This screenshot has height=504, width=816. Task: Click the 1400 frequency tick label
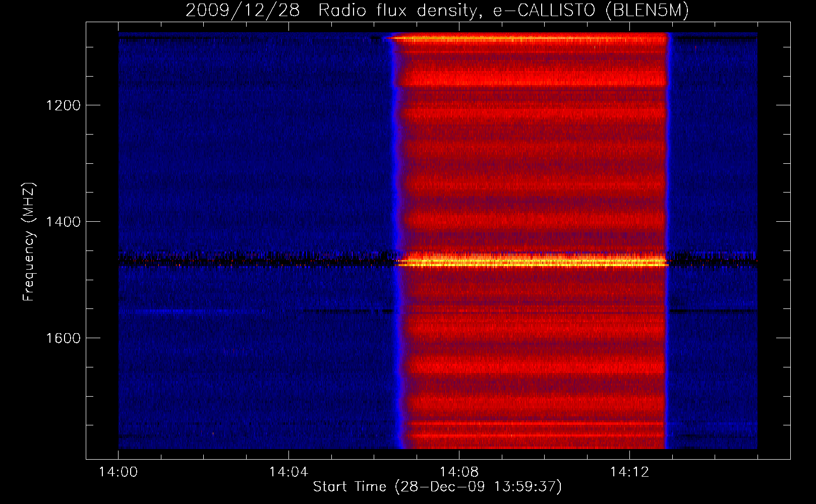coord(63,222)
